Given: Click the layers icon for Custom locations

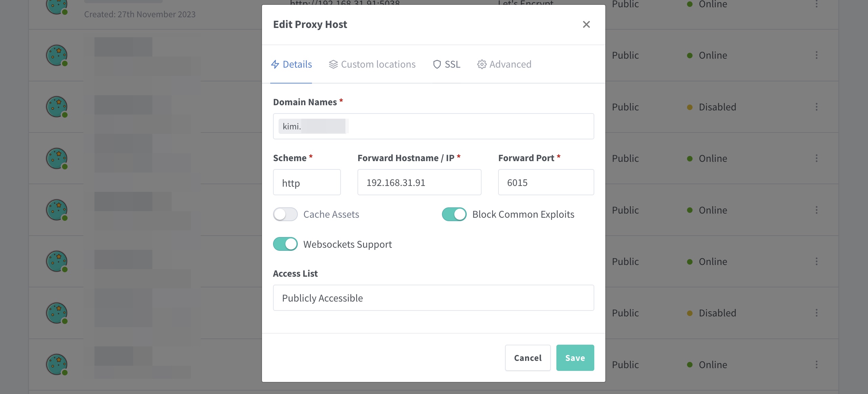Looking at the screenshot, I should pos(333,64).
